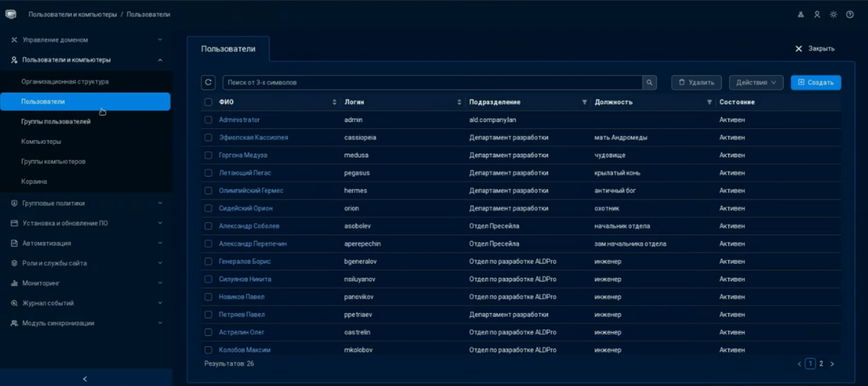Image resolution: width=868 pixels, height=386 pixels.
Task: Check the Эфиопская Кассиопея row checkbox
Action: point(208,137)
